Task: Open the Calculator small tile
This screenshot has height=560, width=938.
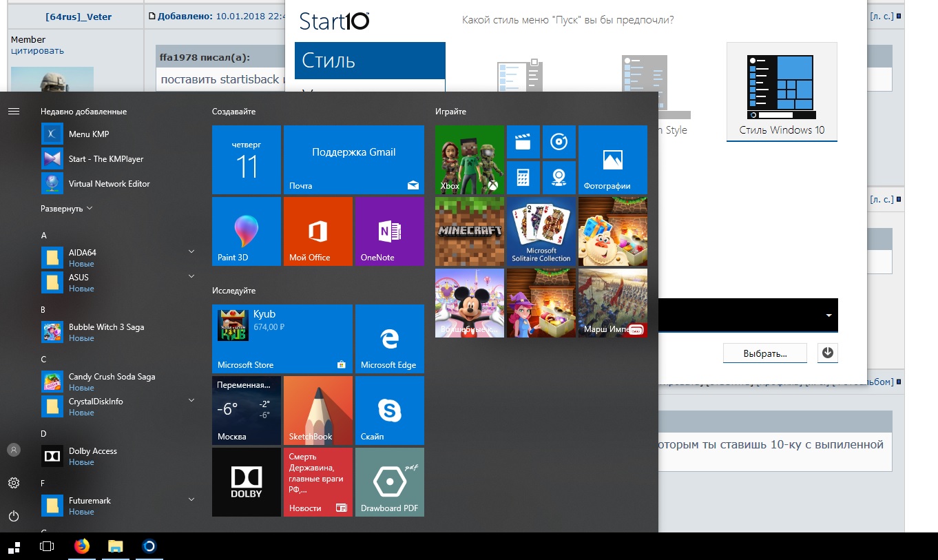Action: (523, 178)
